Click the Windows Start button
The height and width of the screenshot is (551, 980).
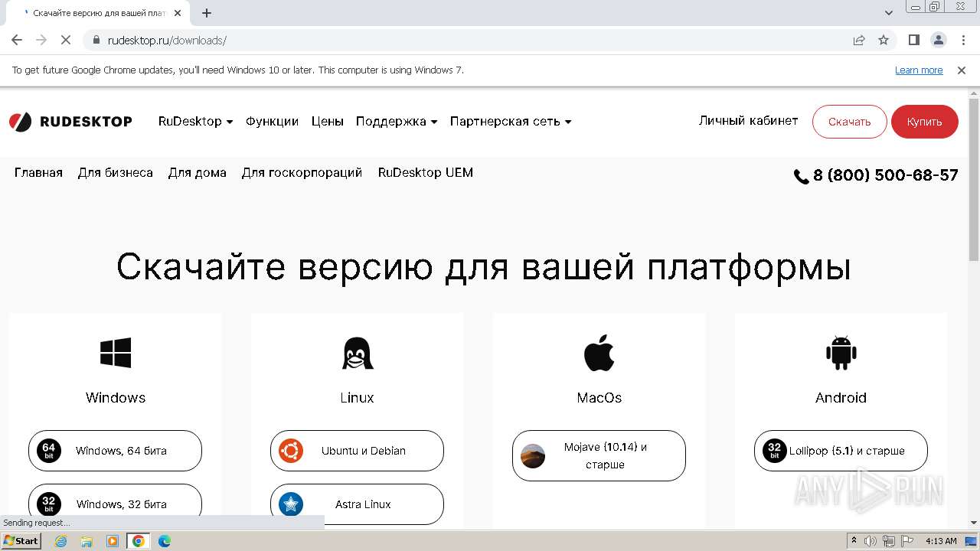click(x=21, y=541)
